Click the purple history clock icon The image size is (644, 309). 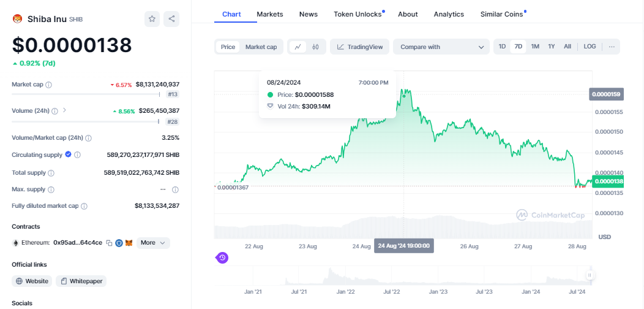[222, 258]
